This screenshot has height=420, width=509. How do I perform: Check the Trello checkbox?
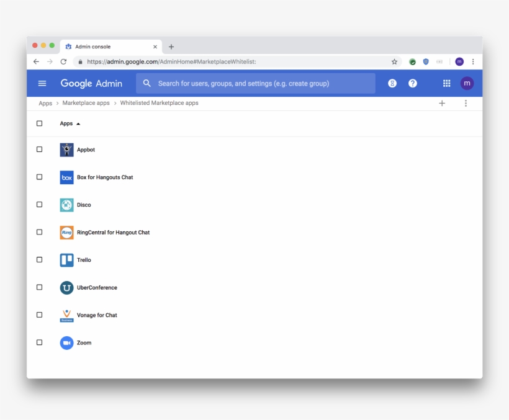tap(39, 259)
